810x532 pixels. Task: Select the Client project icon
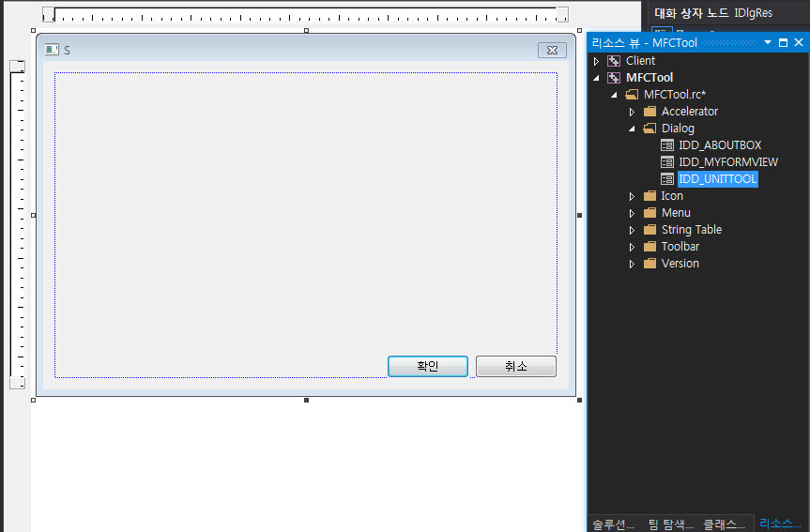click(614, 61)
